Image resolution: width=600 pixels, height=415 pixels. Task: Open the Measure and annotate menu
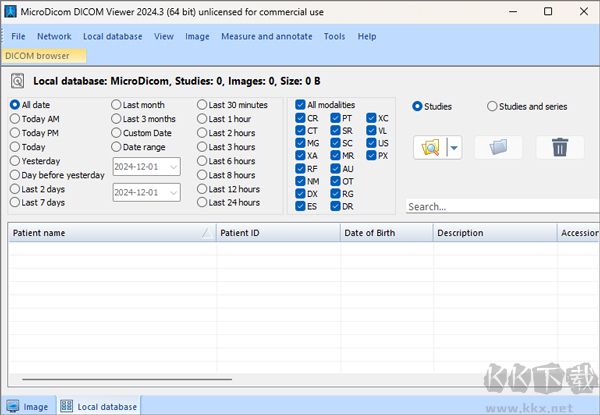pos(267,36)
